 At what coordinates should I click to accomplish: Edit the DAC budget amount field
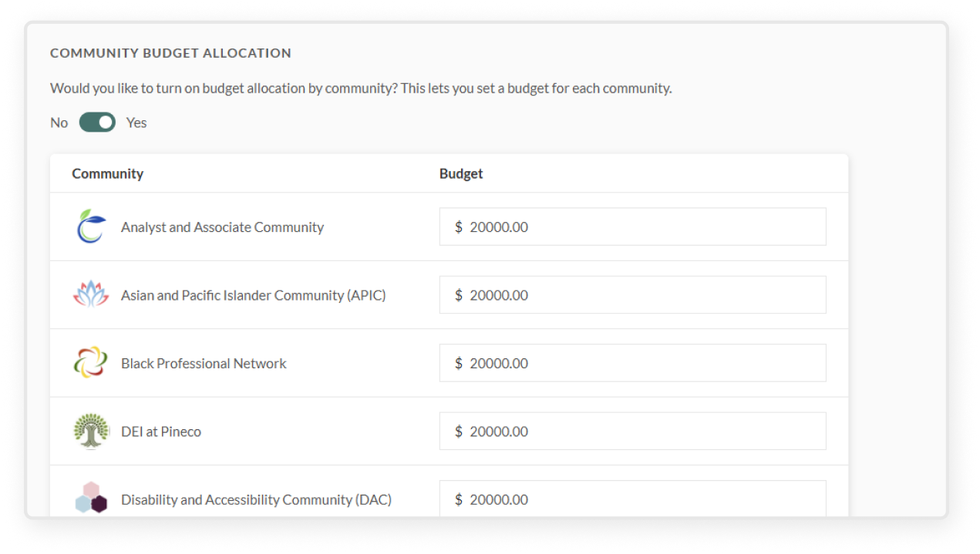632,499
